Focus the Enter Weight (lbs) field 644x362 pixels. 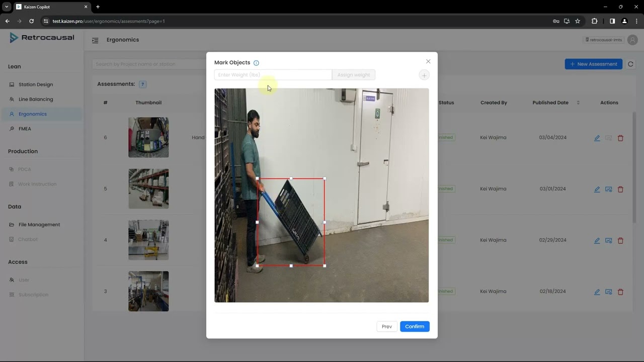pyautogui.click(x=273, y=75)
